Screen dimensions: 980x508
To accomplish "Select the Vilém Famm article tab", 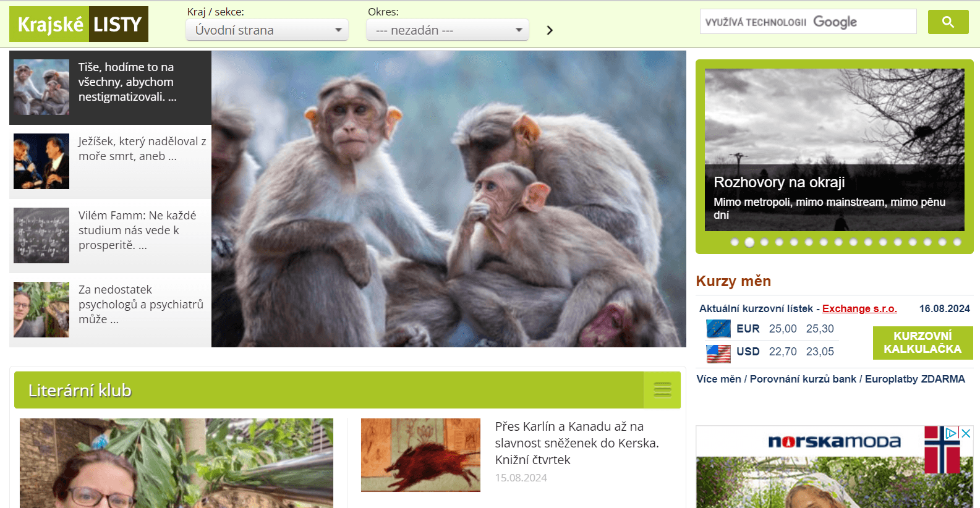I will click(x=110, y=235).
